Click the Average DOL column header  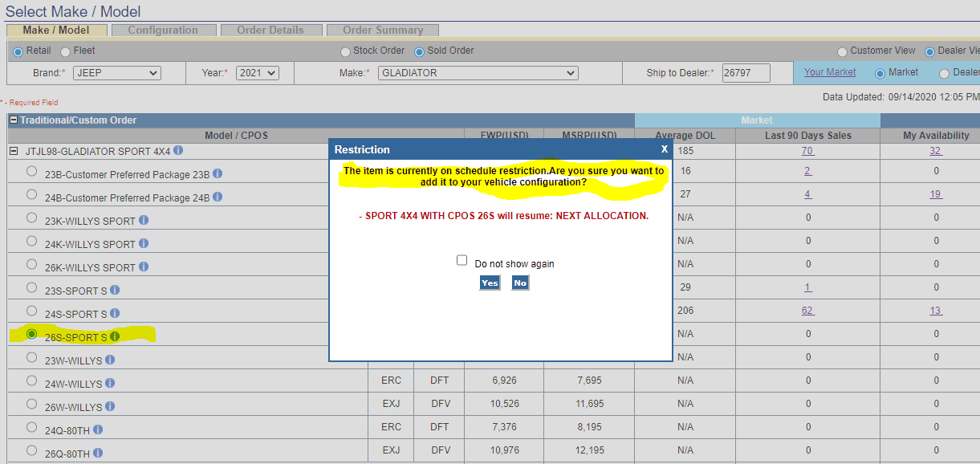click(685, 136)
